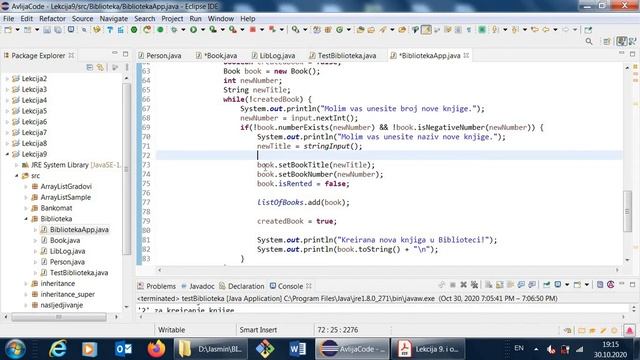Click the Last Edit Location arrow
Image resolution: width=640 pixels, height=360 pixels.
535,29
